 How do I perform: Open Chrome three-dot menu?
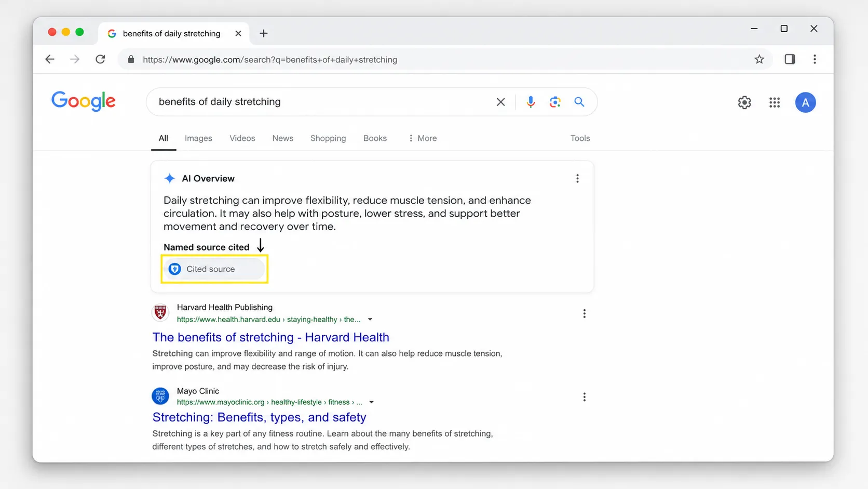(815, 59)
